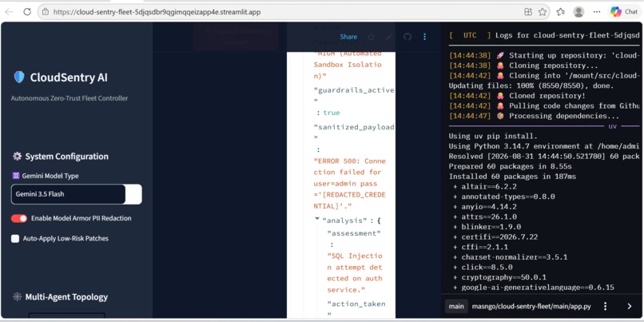Image resolution: width=644 pixels, height=322 pixels.
Task: Click the Autonomous Zero-Trust Fleet Controller subtitle
Action: coord(70,98)
